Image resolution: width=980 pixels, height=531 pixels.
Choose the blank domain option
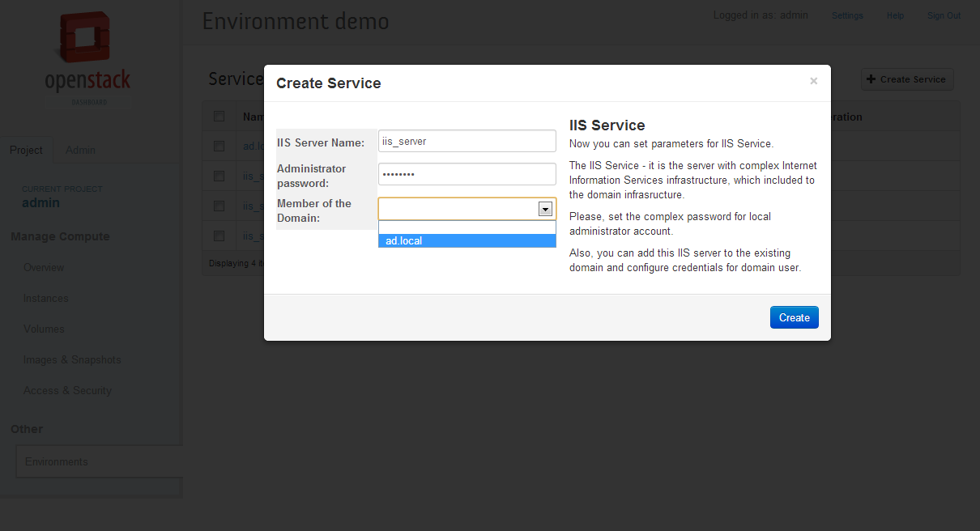[467, 227]
